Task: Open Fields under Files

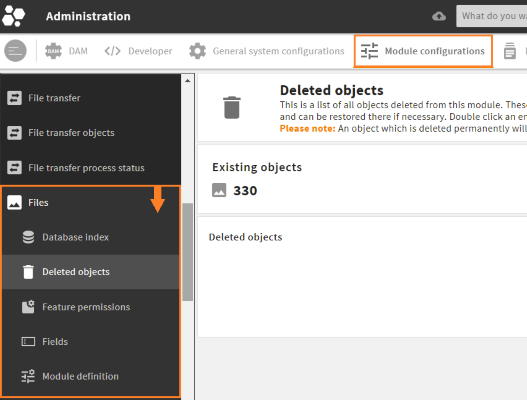Action: click(x=91, y=342)
